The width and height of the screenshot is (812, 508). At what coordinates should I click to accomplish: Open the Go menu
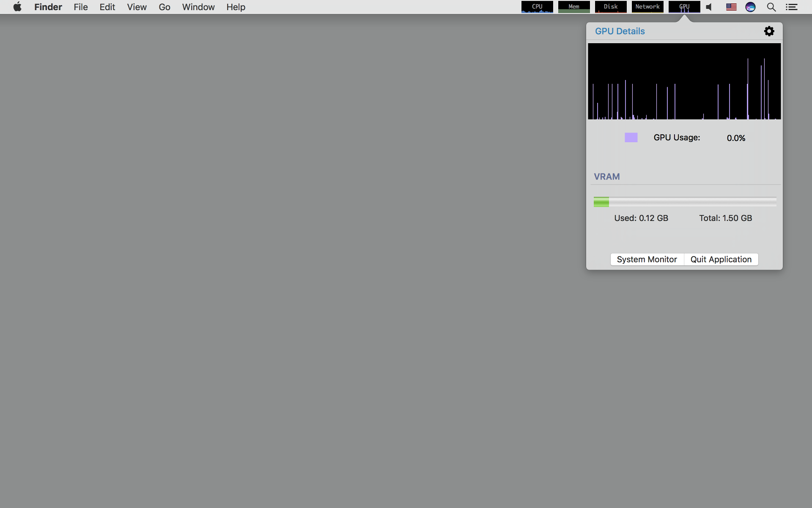[x=165, y=7]
